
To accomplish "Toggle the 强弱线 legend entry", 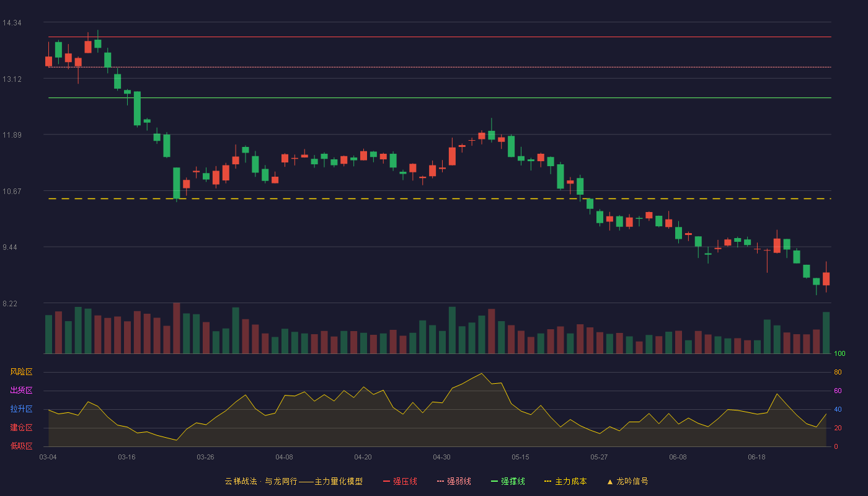I will pyautogui.click(x=454, y=481).
